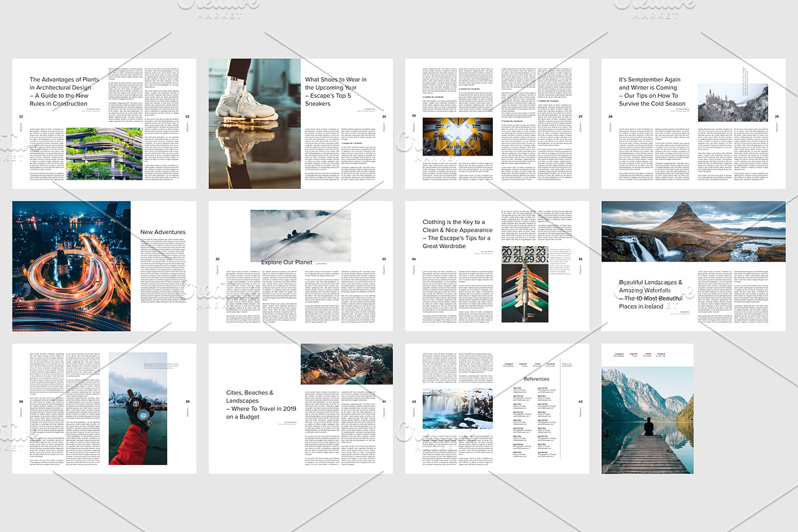Image resolution: width=798 pixels, height=532 pixels.
Task: Select page number 29
Action: [x=777, y=117]
